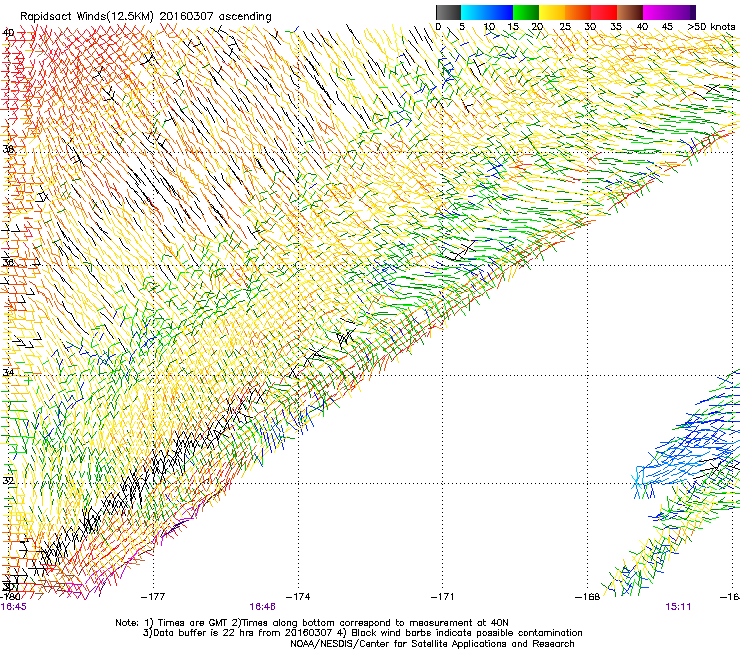Screen dimensions: 740x650
Task: Click the 'Rapidscat Winds(12.5KM) 20160307 ascending' title
Action: pos(146,17)
